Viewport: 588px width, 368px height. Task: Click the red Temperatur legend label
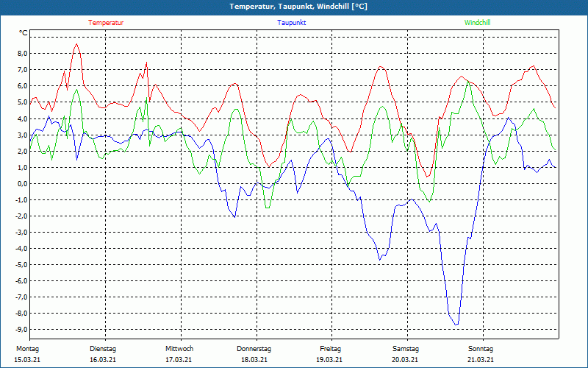pos(106,23)
